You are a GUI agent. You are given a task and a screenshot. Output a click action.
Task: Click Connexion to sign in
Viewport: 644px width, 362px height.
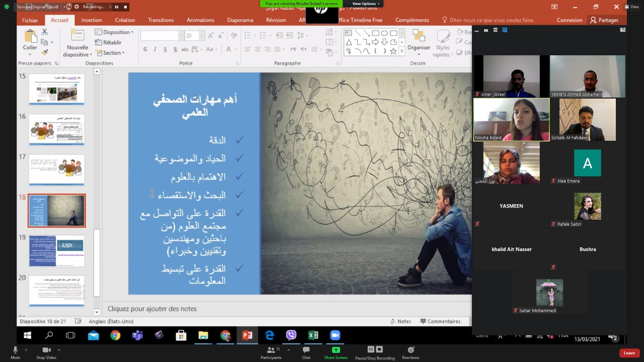click(x=570, y=20)
